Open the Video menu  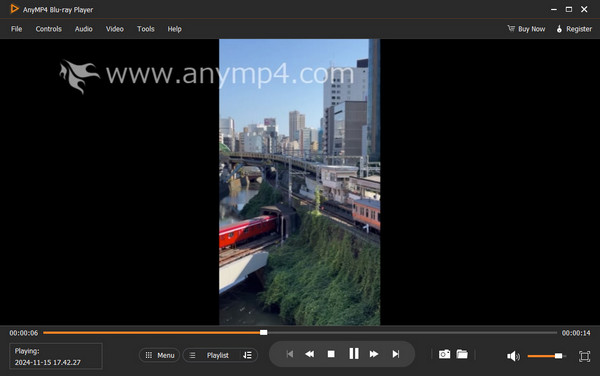click(114, 29)
